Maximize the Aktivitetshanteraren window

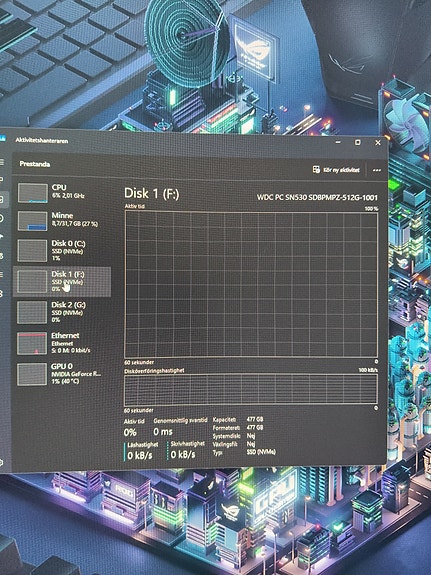click(x=358, y=142)
